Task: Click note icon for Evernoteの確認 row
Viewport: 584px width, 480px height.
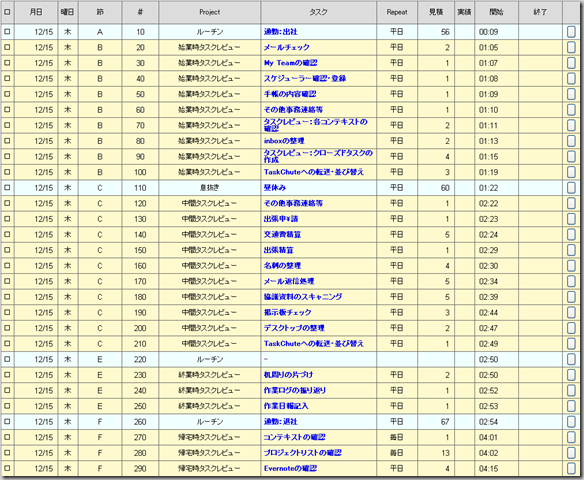Action: pyautogui.click(x=571, y=468)
